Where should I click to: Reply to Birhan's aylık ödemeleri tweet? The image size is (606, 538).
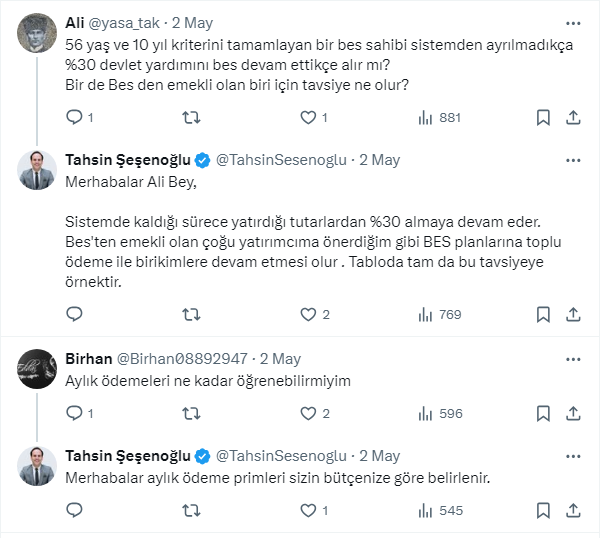pos(73,413)
